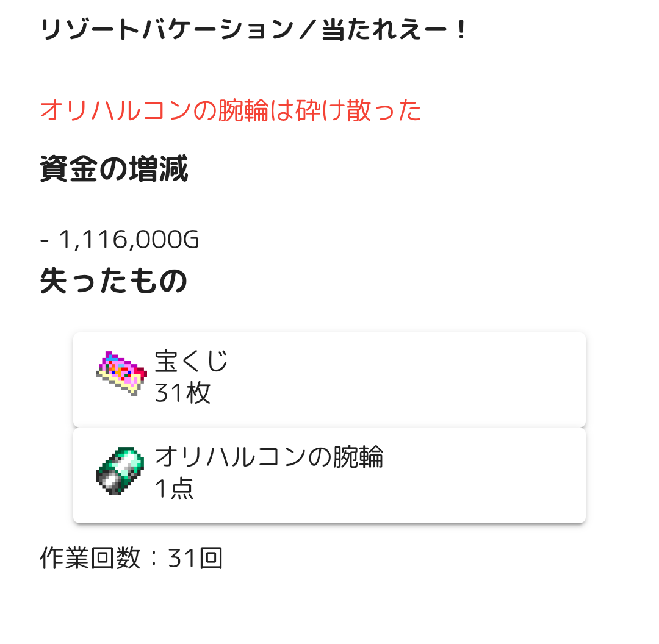
Task: Click the 31枚 quantity text
Action: tap(182, 393)
